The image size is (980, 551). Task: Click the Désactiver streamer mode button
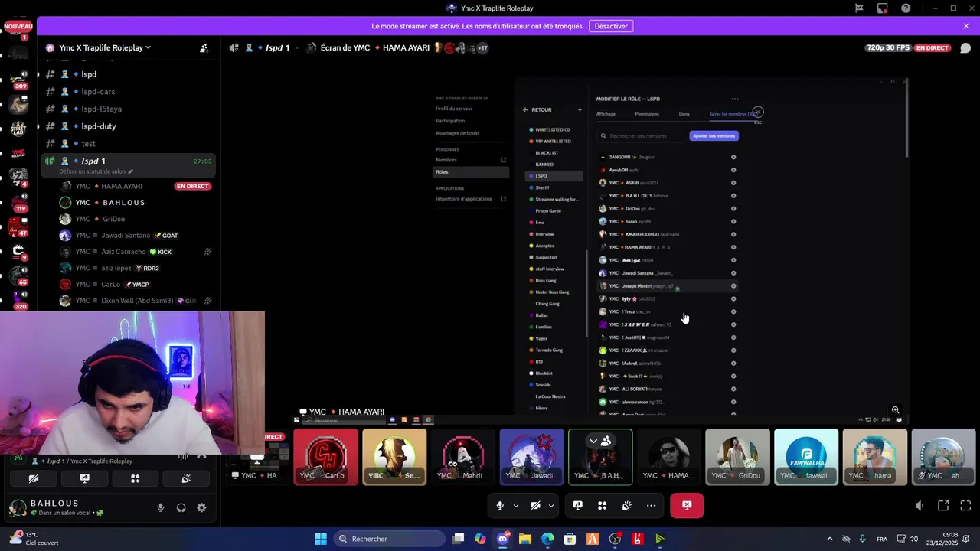click(x=611, y=26)
